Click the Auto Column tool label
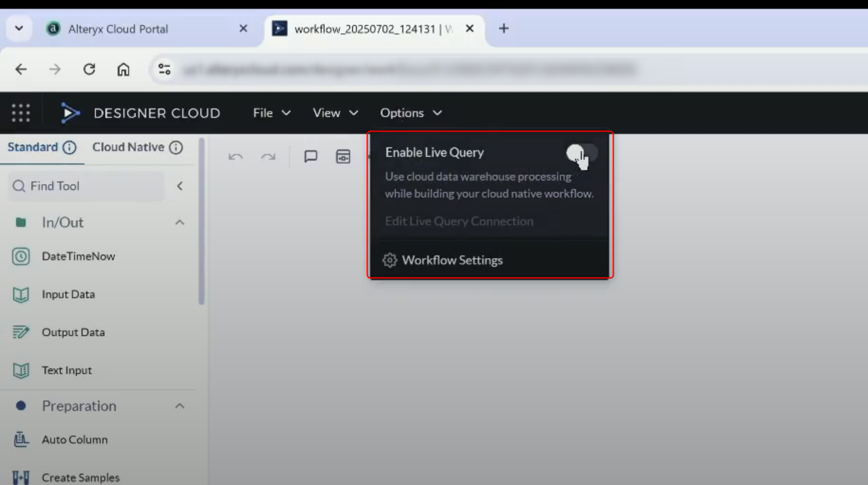The width and height of the screenshot is (868, 485). point(75,439)
